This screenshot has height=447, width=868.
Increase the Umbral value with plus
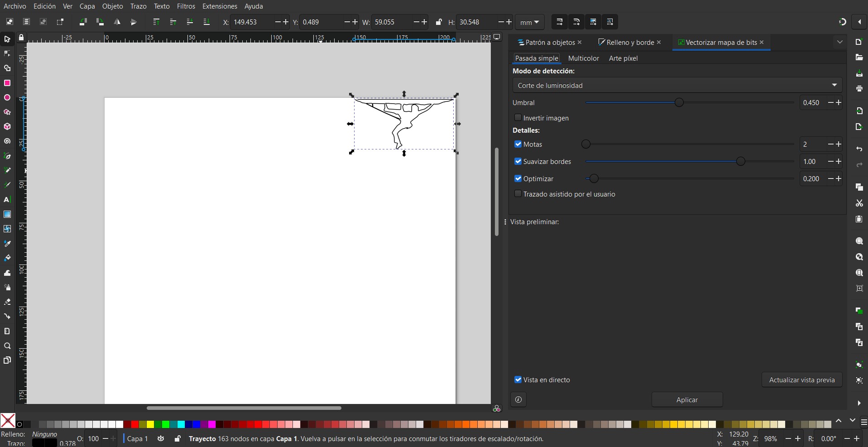point(839,102)
